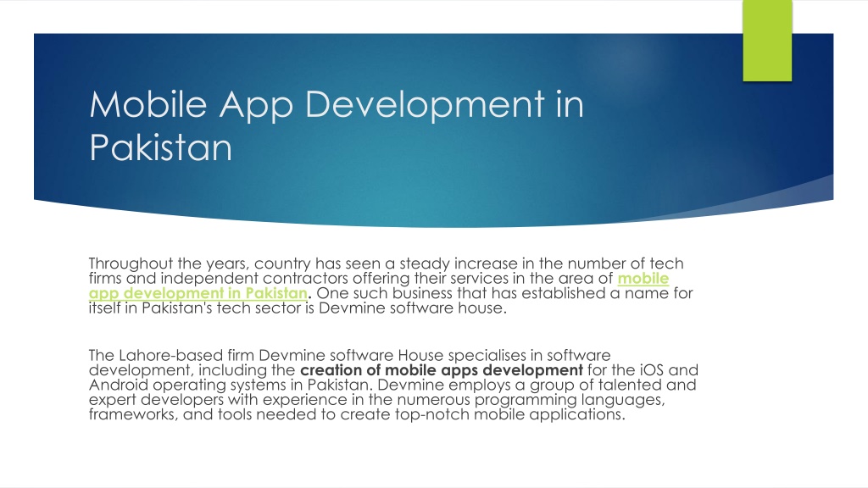Click the paragraph starting 'The Lahore-based firm'

[393, 385]
